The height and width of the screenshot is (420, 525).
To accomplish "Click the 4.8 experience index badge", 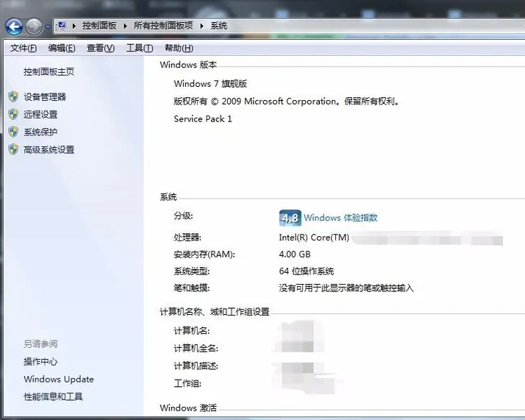I will pos(290,218).
